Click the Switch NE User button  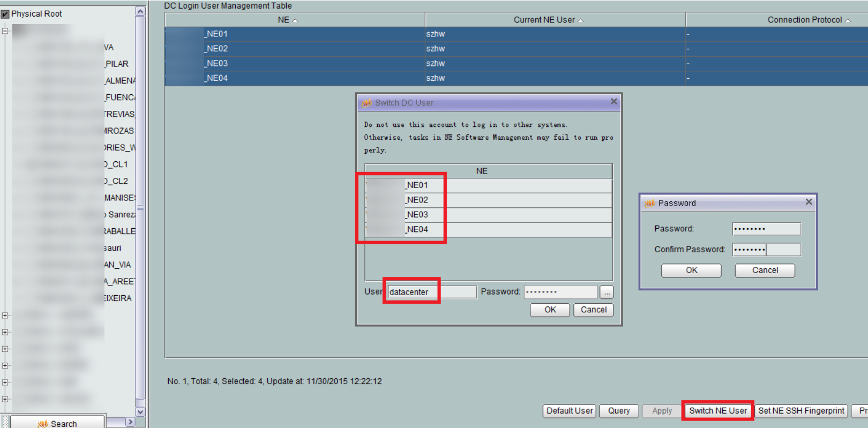718,411
